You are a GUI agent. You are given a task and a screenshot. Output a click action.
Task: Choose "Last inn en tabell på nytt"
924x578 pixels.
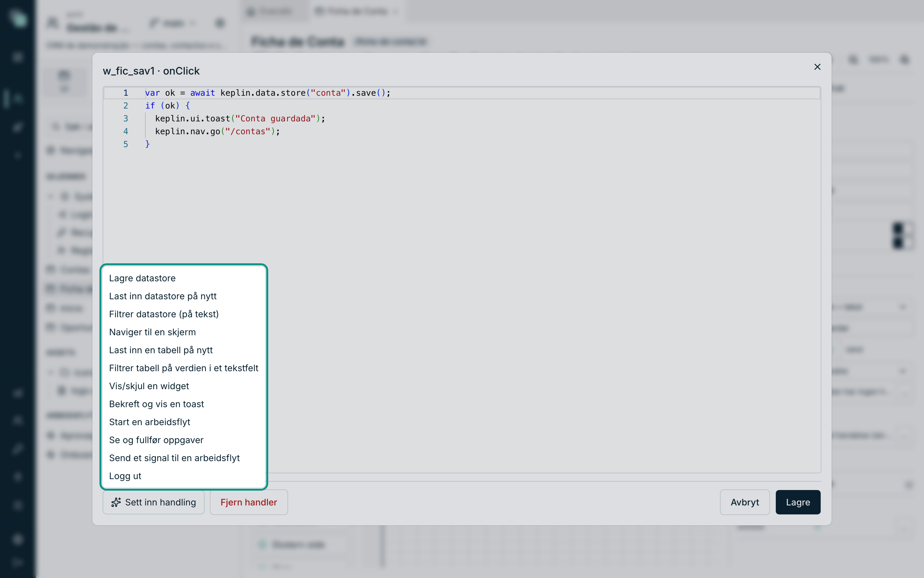[x=184, y=350]
